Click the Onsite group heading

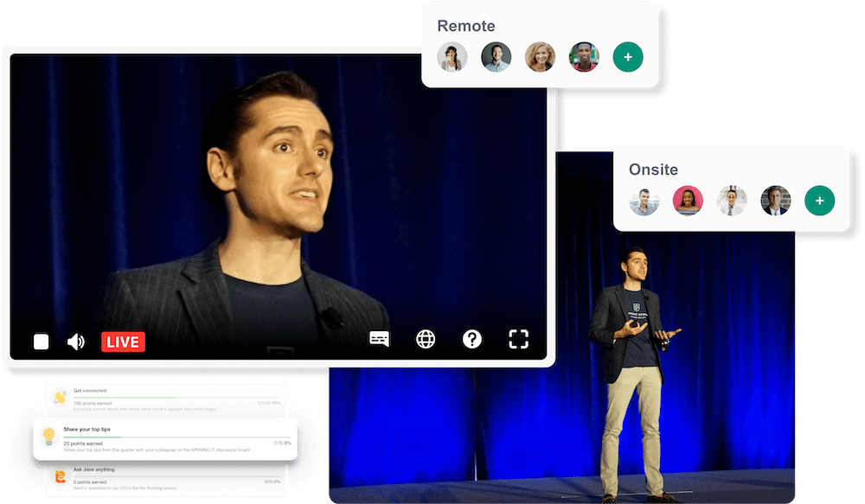[653, 169]
